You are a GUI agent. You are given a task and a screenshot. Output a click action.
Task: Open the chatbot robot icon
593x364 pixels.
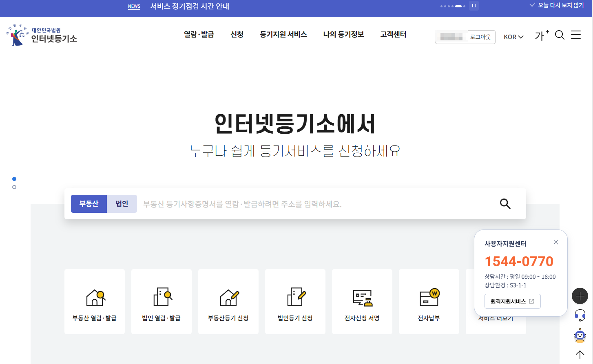pyautogui.click(x=580, y=335)
